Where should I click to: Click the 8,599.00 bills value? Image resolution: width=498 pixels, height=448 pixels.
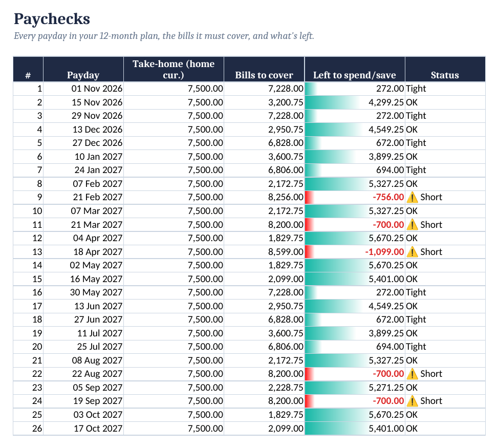tap(286, 252)
